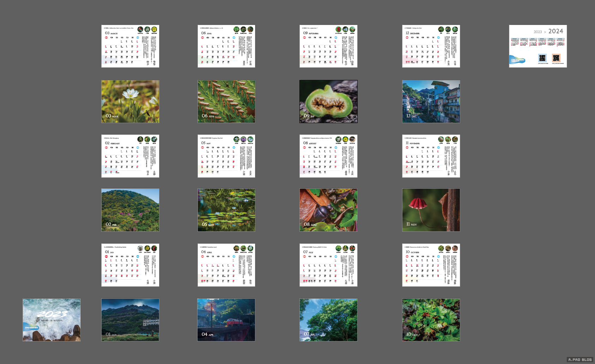
Task: Select the 12 DECEMBER calendar grid page
Action: click(x=431, y=46)
